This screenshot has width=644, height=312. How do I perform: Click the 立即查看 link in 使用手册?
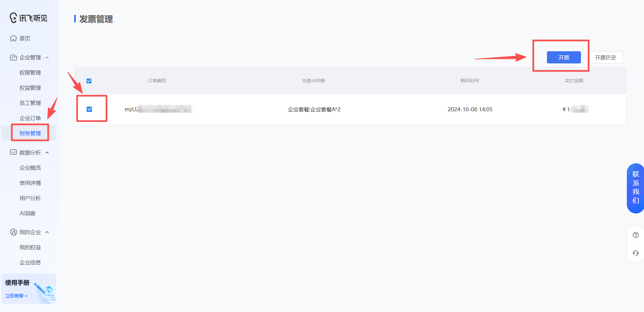(16, 295)
